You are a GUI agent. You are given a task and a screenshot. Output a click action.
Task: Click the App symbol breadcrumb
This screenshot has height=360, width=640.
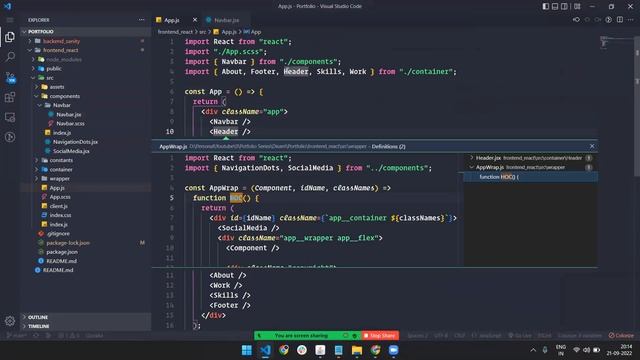click(252, 32)
